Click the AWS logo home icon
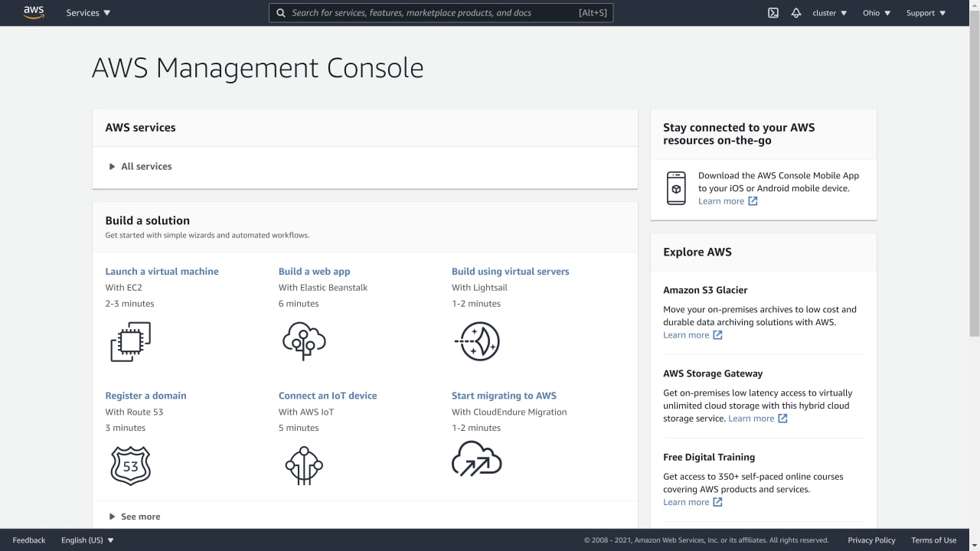Screen dimensions: 980x551 (x=34, y=12)
